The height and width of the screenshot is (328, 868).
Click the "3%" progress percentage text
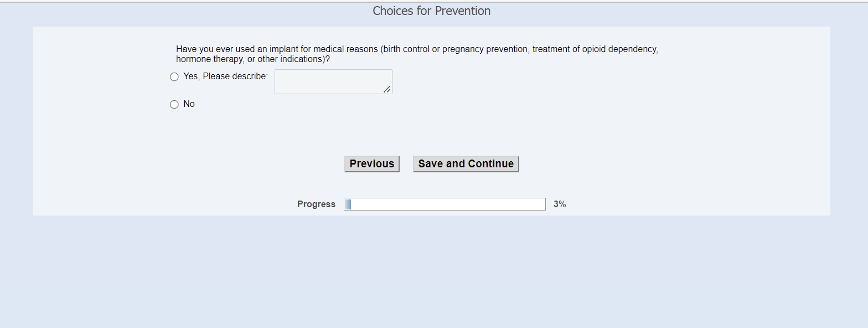(560, 204)
